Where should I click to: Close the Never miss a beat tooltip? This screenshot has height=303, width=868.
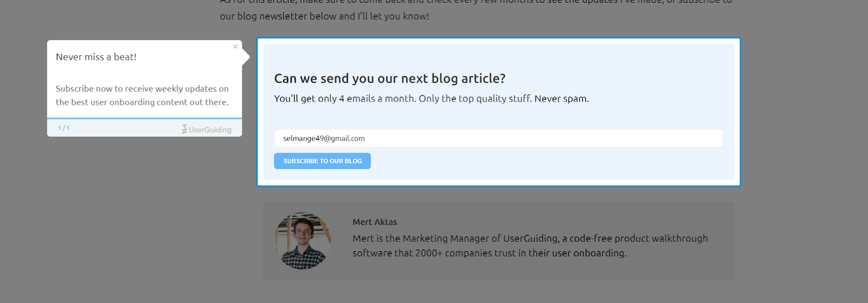(235, 47)
